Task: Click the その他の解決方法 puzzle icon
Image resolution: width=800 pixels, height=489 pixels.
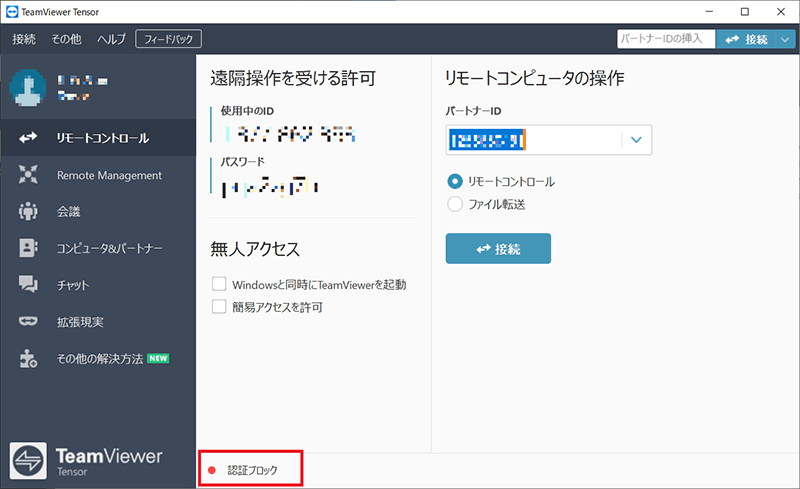Action: (x=28, y=359)
